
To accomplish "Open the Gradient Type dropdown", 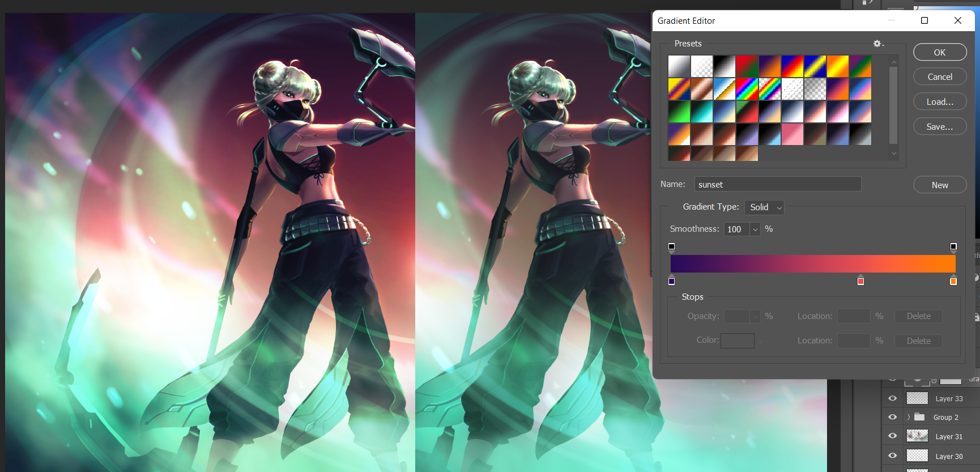I will pyautogui.click(x=764, y=207).
